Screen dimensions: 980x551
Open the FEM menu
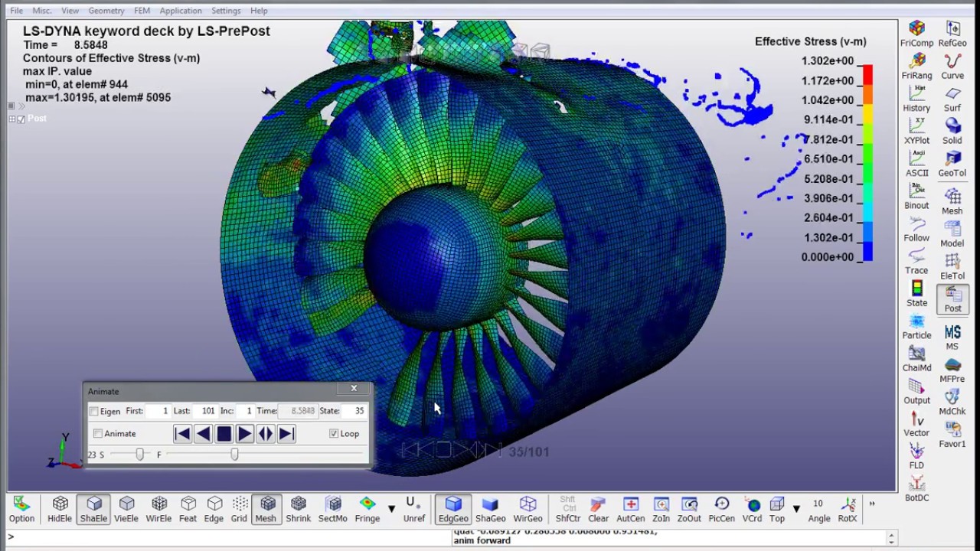(x=142, y=11)
